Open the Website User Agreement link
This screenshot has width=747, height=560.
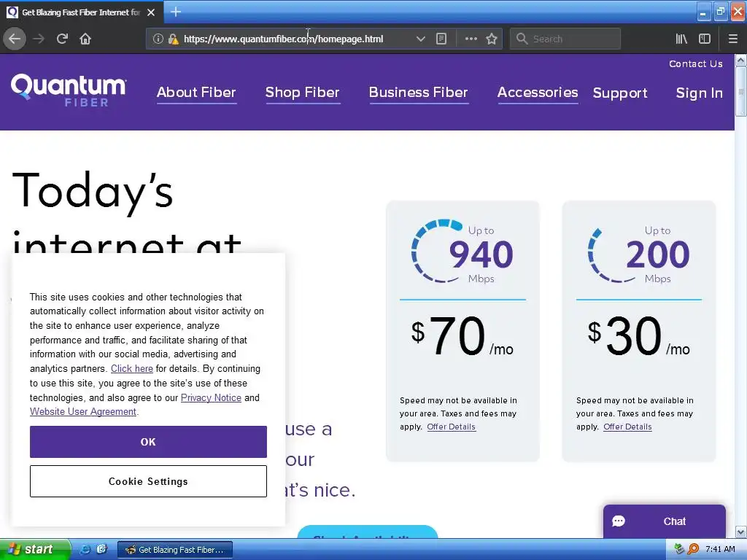point(83,411)
